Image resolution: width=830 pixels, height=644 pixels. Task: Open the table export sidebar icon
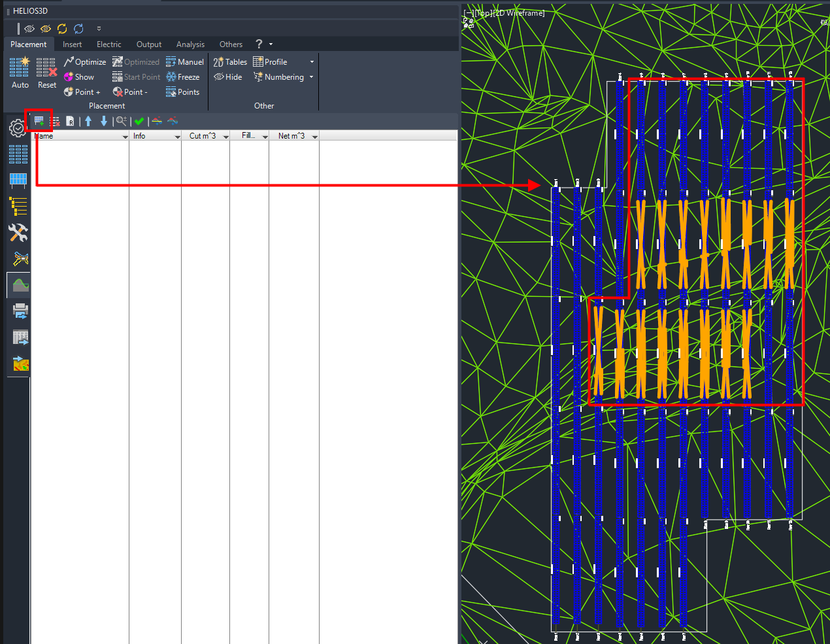pyautogui.click(x=20, y=337)
